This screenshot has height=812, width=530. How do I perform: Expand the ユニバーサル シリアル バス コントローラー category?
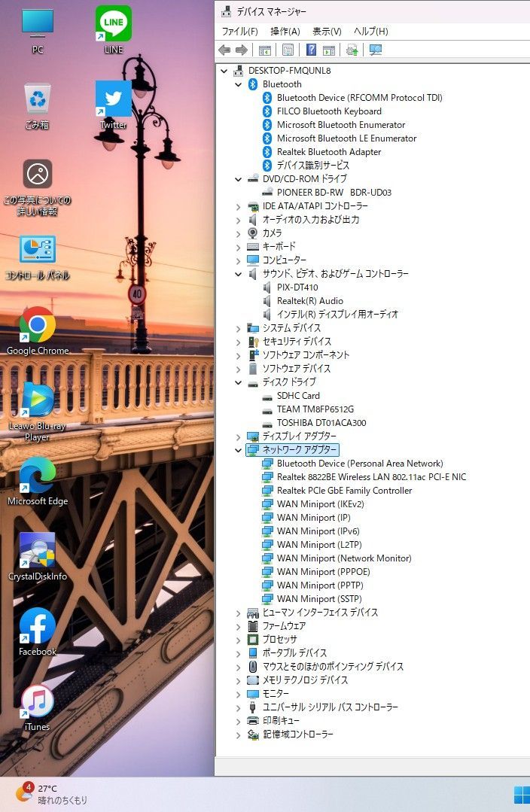[x=239, y=707]
